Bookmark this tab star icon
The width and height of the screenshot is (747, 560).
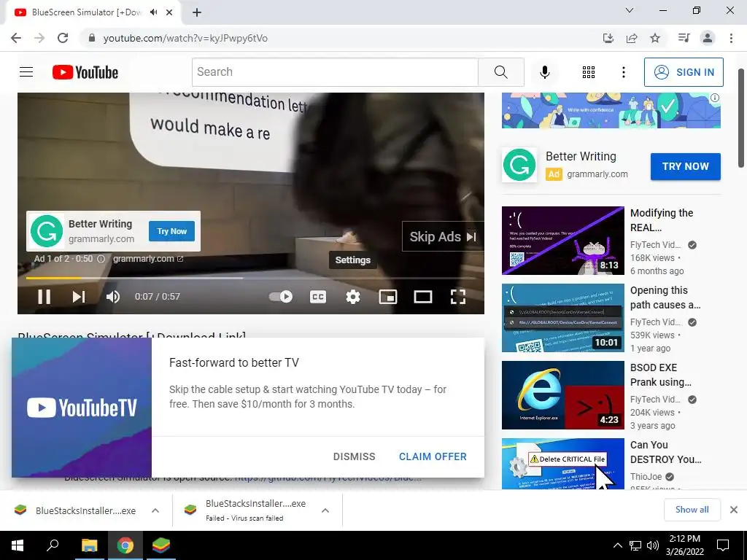coord(655,38)
